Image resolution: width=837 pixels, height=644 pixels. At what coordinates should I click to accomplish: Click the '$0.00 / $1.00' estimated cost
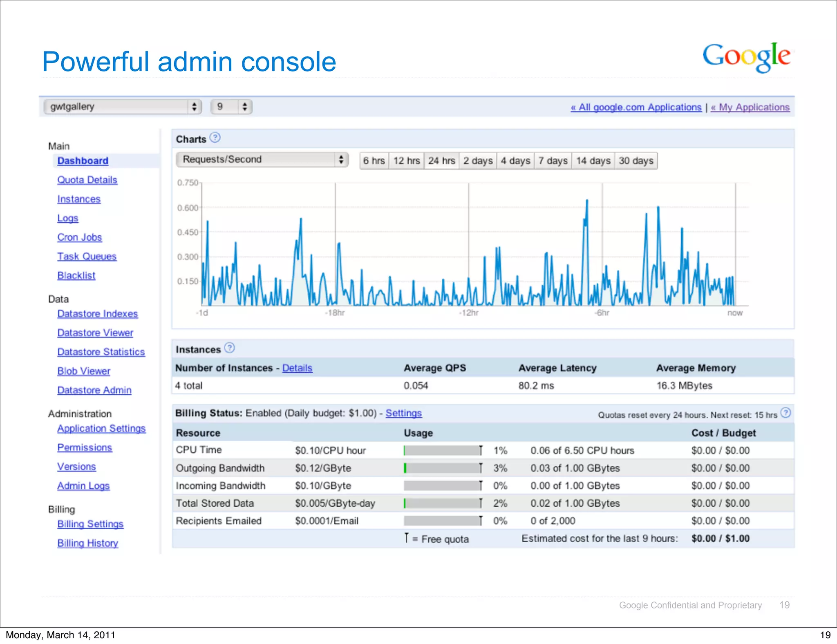coord(721,538)
